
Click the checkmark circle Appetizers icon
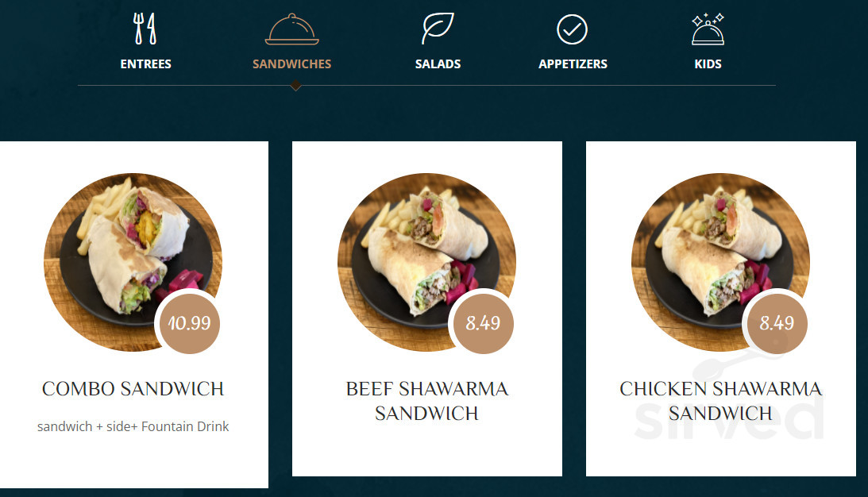tap(572, 29)
